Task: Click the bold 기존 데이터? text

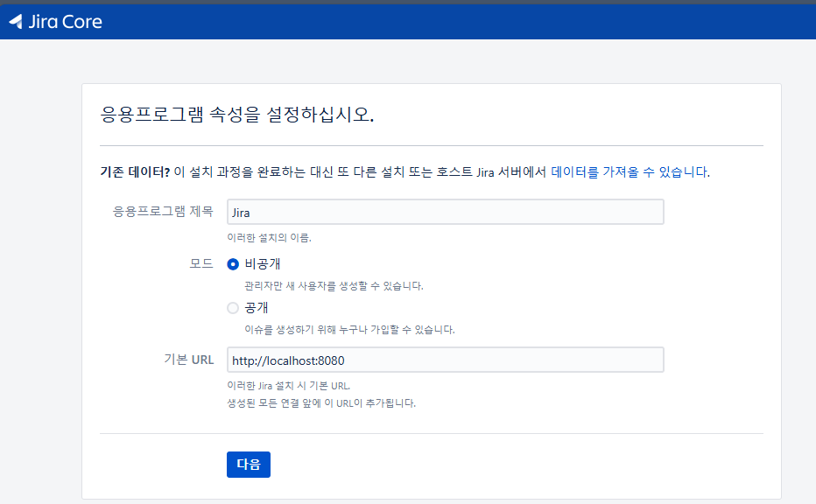Action: (135, 172)
